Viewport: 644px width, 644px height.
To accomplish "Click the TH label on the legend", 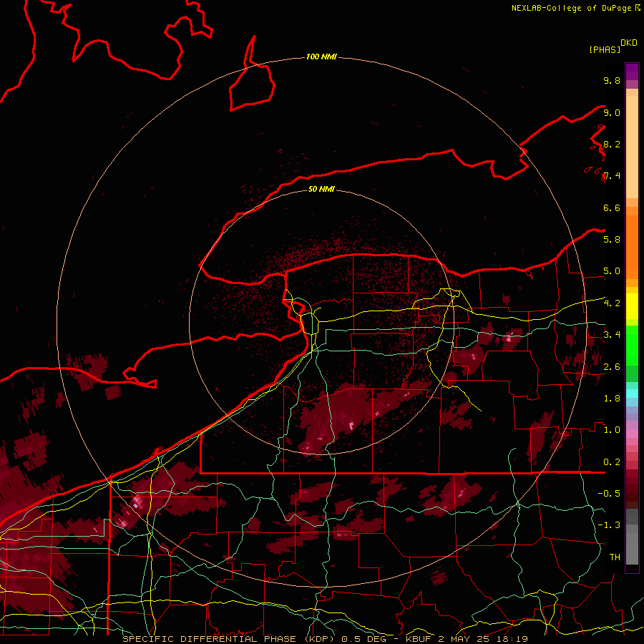I will [x=615, y=557].
